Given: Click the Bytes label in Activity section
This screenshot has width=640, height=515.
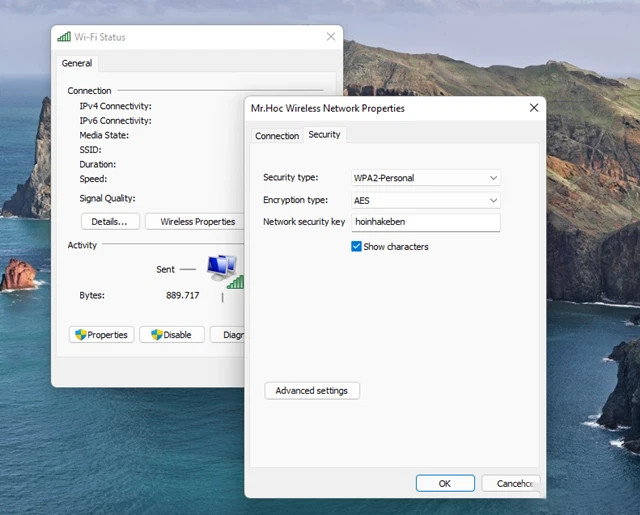Looking at the screenshot, I should pos(92,295).
